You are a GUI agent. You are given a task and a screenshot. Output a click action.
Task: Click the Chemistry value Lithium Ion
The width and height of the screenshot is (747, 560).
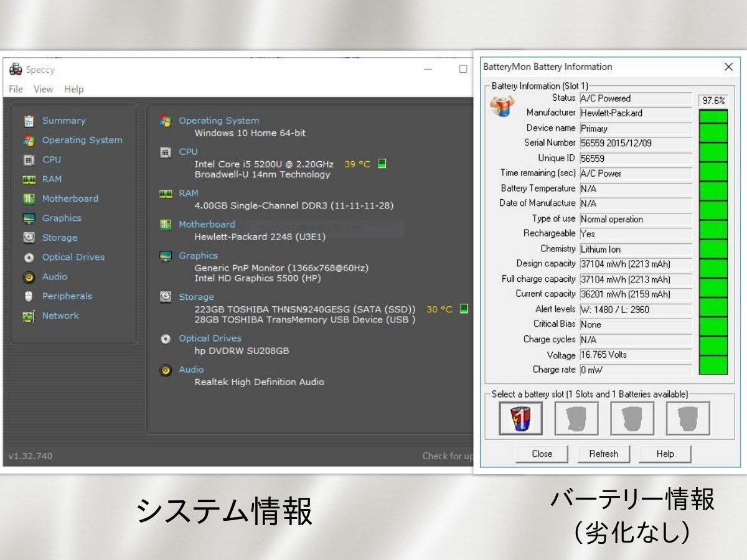[636, 249]
